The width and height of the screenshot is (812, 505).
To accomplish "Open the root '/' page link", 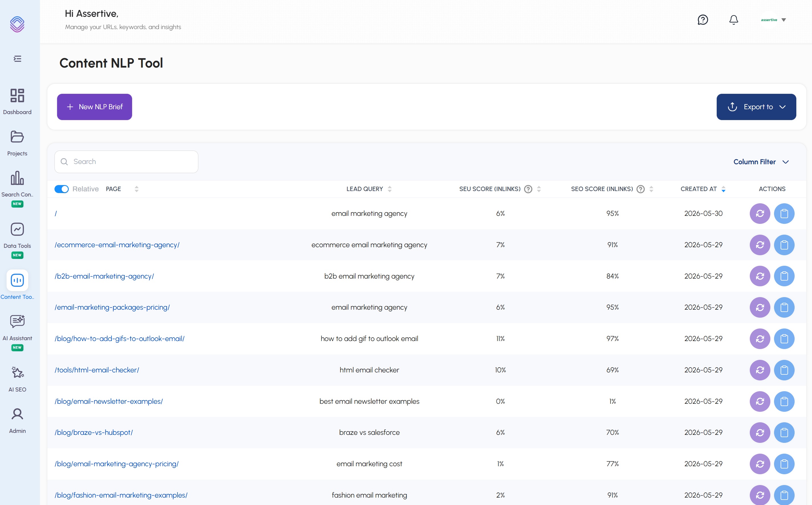I will [x=56, y=213].
